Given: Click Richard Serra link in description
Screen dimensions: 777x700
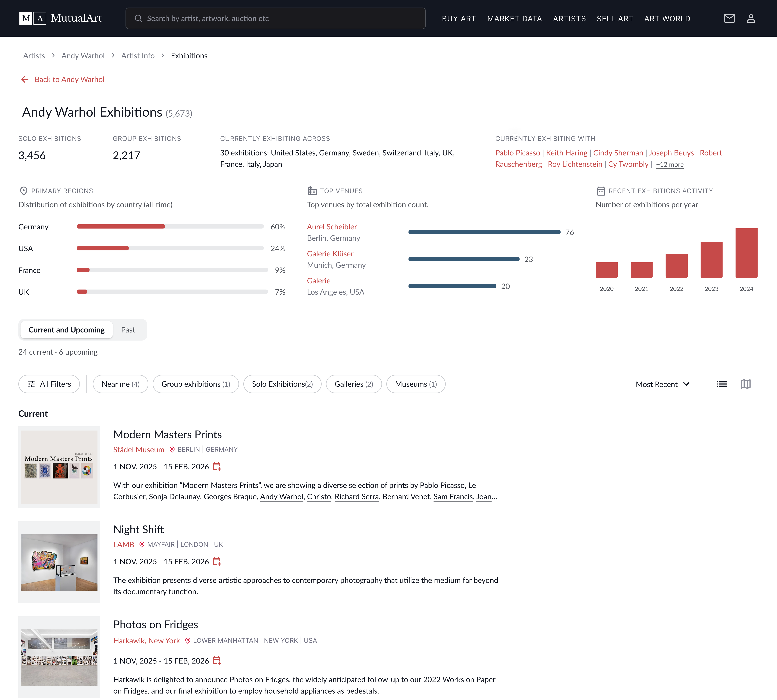Looking at the screenshot, I should pos(356,497).
